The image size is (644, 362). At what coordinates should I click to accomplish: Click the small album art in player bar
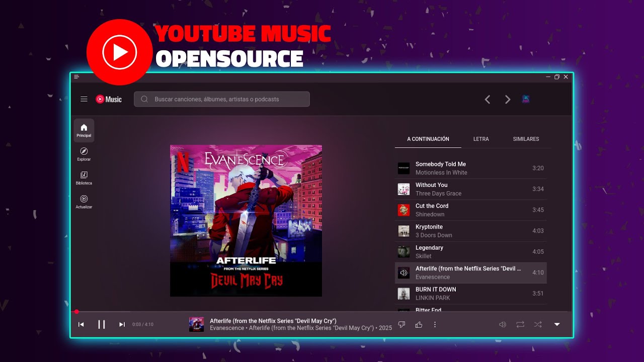pyautogui.click(x=196, y=324)
